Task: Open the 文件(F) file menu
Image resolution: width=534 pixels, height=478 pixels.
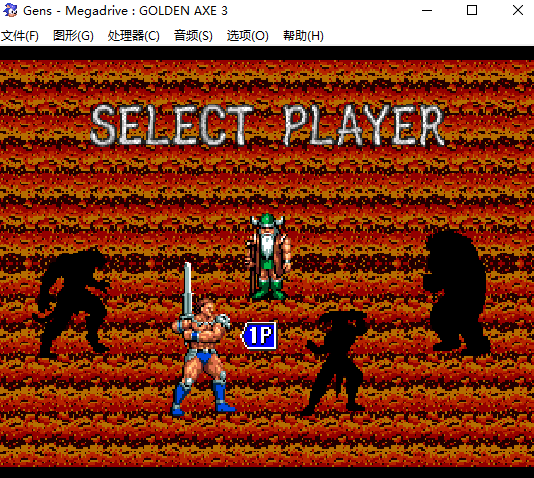Action: coord(20,36)
